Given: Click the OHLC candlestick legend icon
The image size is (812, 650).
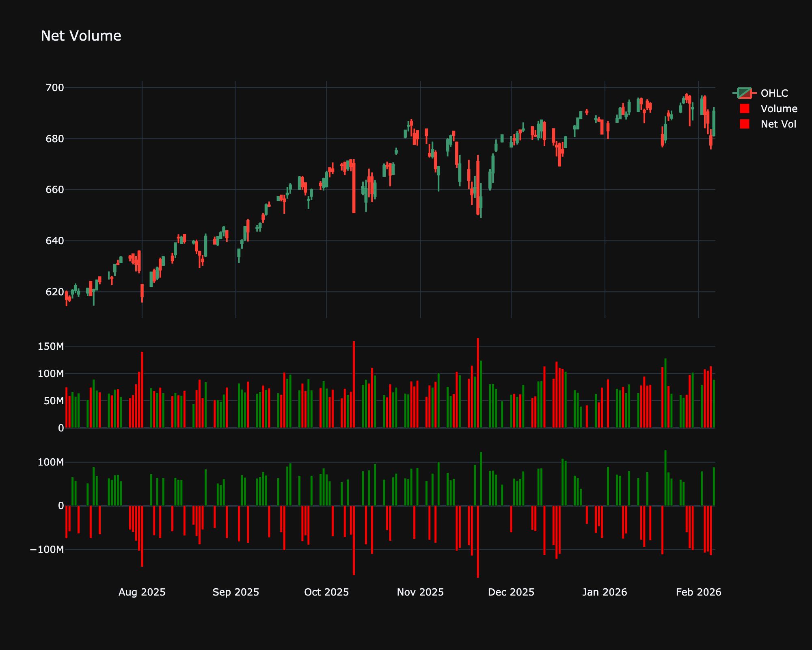Looking at the screenshot, I should click(744, 93).
